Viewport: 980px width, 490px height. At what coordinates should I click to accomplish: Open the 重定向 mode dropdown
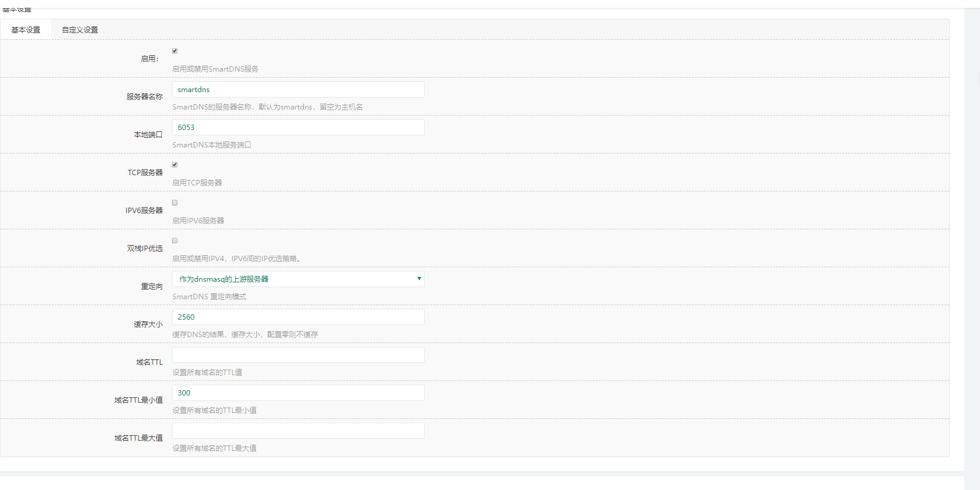[x=298, y=279]
